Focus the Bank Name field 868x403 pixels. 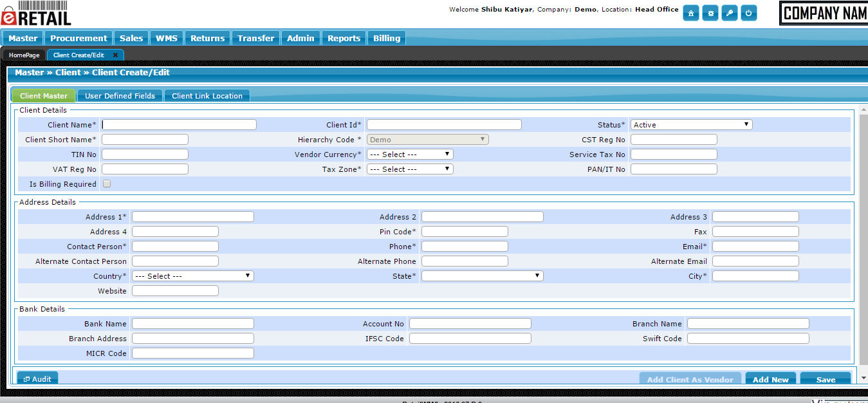pos(193,324)
